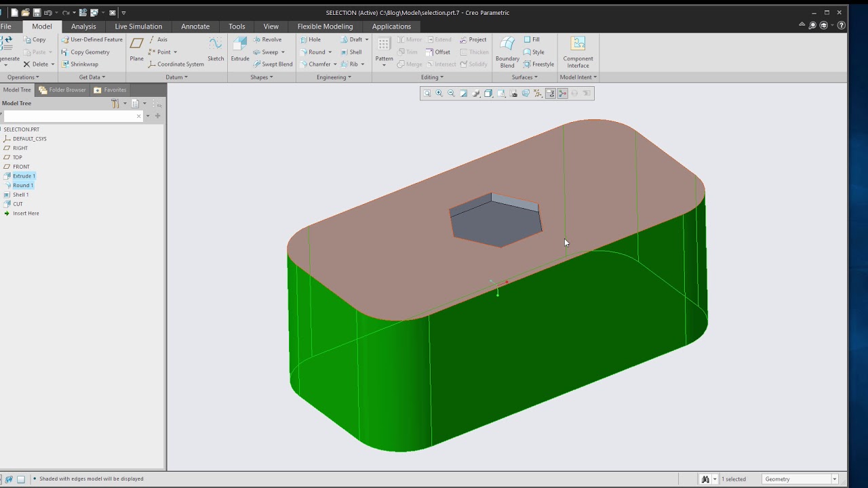This screenshot has height=488, width=868.
Task: Open the Draft dropdown arrow
Action: pyautogui.click(x=367, y=39)
